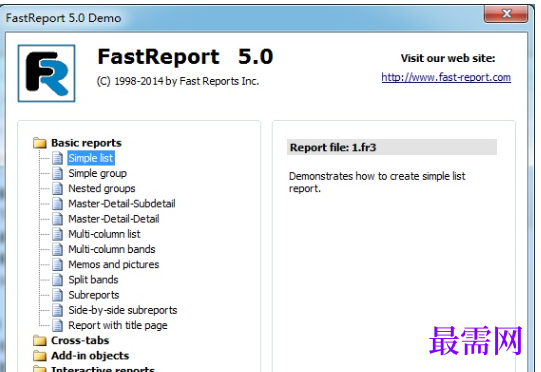Click the FastReport FR logo image

[x=46, y=73]
